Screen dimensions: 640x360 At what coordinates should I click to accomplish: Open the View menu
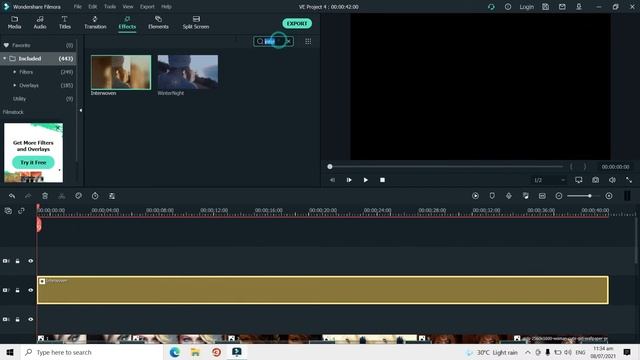[128, 7]
